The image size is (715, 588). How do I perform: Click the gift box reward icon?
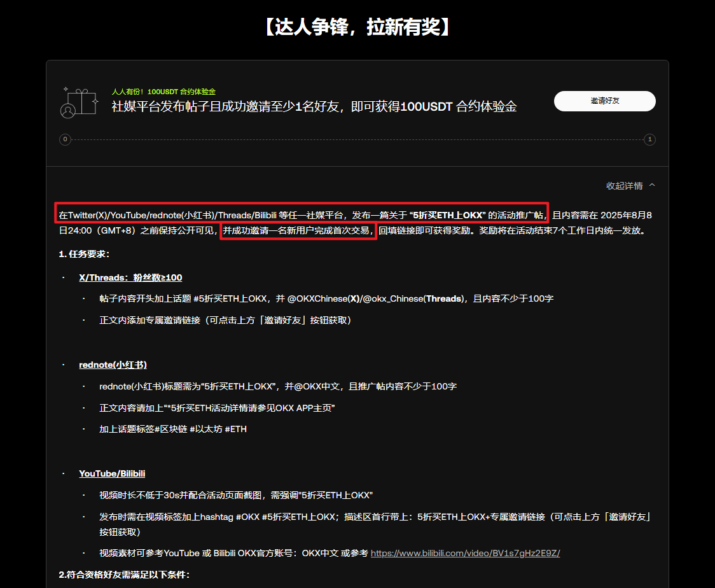(80, 102)
